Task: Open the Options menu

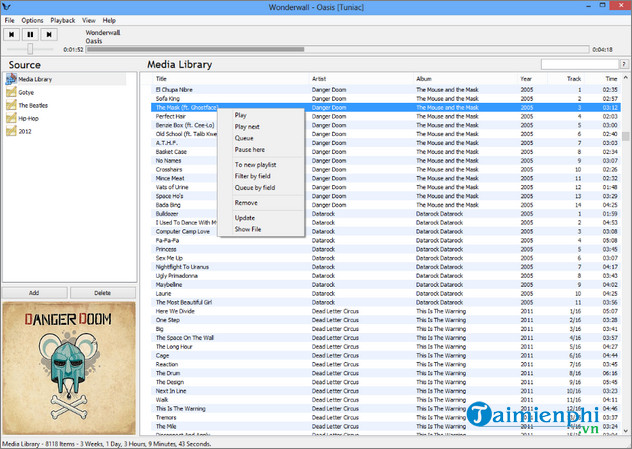Action: coord(32,20)
